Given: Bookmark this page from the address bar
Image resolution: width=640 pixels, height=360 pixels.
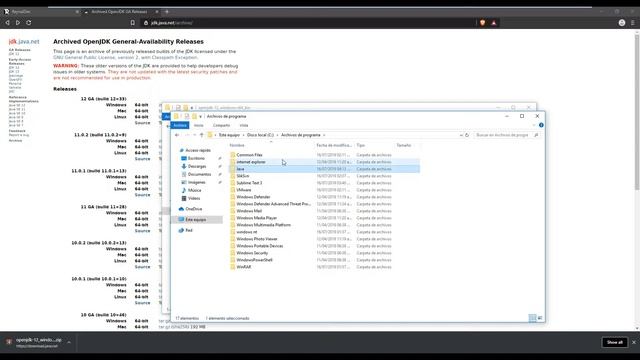Looking at the screenshot, I should 133,23.
